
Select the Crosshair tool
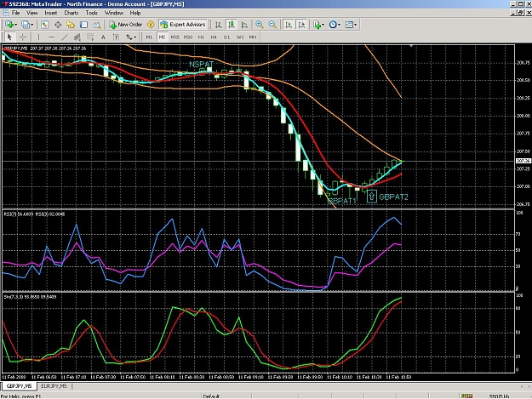click(x=23, y=37)
